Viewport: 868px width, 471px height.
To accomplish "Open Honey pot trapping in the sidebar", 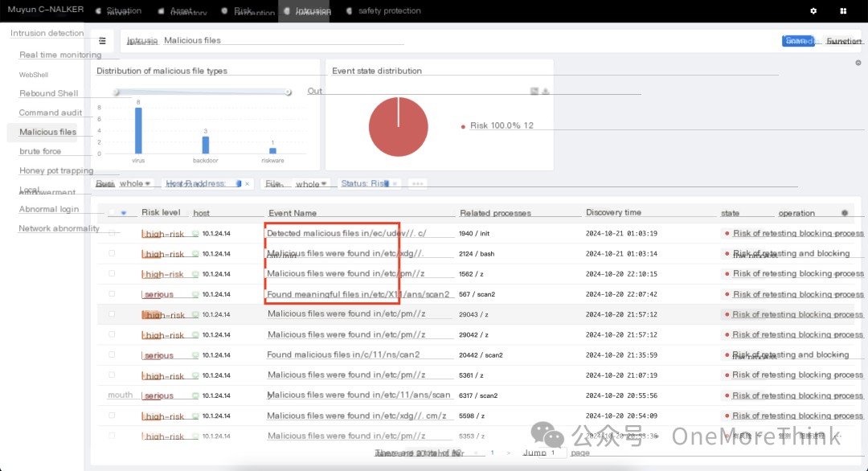I will tap(56, 171).
